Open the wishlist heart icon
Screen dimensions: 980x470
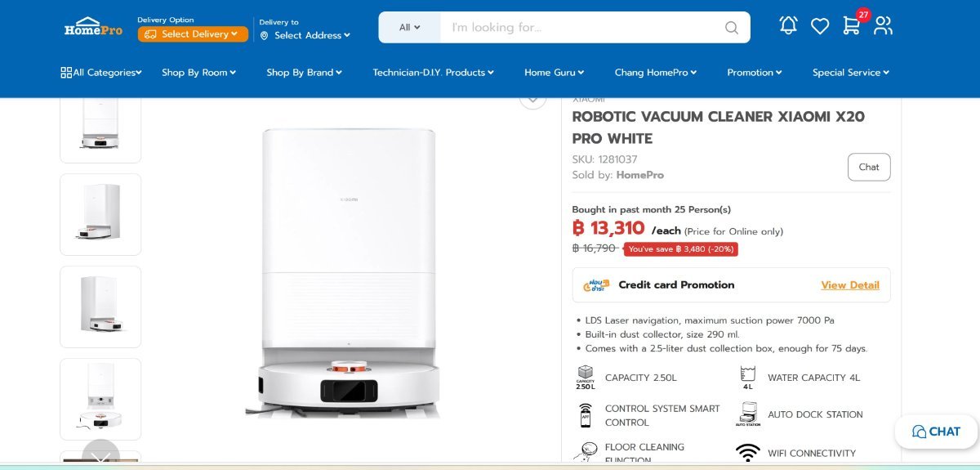click(x=820, y=27)
